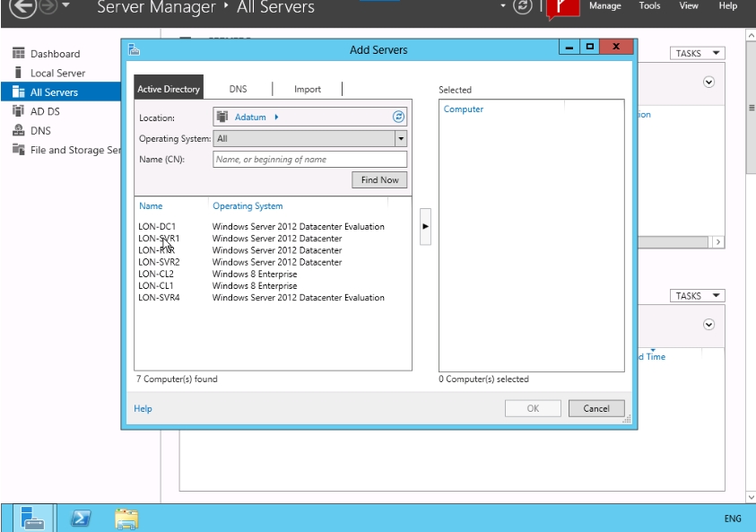This screenshot has height=532, width=756.
Task: Click the Local Server icon
Action: coord(18,73)
